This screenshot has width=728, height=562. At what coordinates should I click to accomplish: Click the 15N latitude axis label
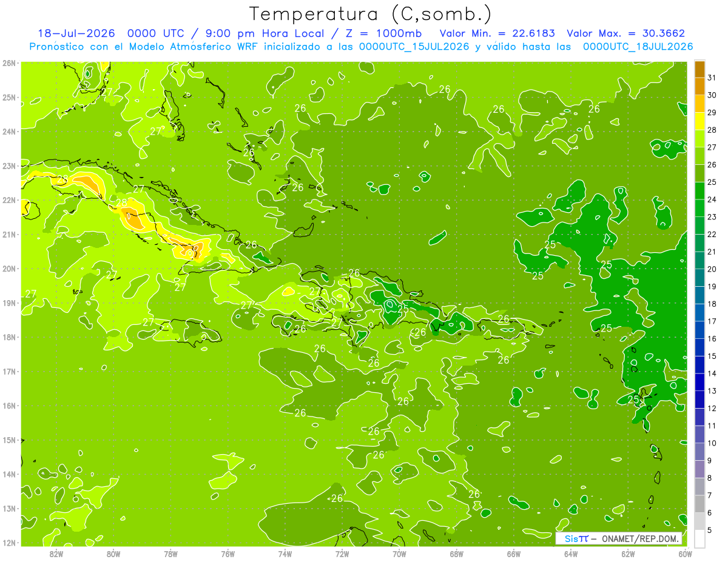(x=9, y=440)
